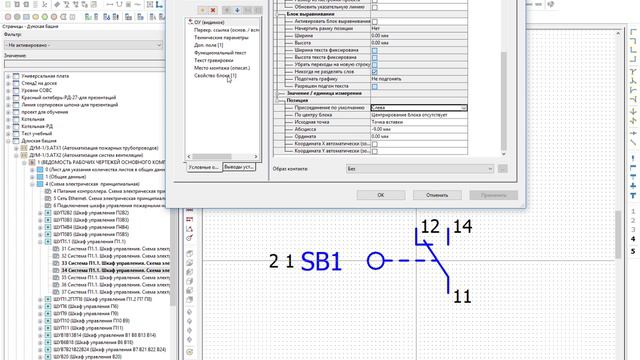This screenshot has height=360, width=640.
Task: Click the yellow star new-property icon
Action: [x=202, y=10]
